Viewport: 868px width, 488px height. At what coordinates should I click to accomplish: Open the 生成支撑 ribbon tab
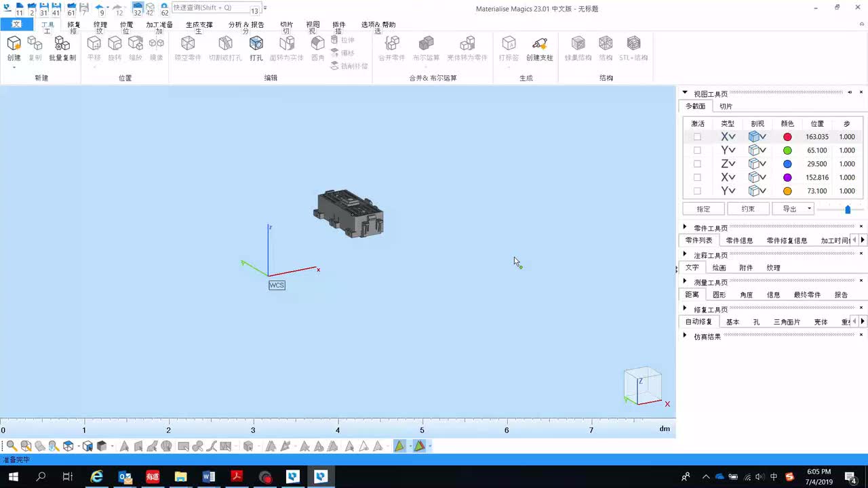point(199,24)
